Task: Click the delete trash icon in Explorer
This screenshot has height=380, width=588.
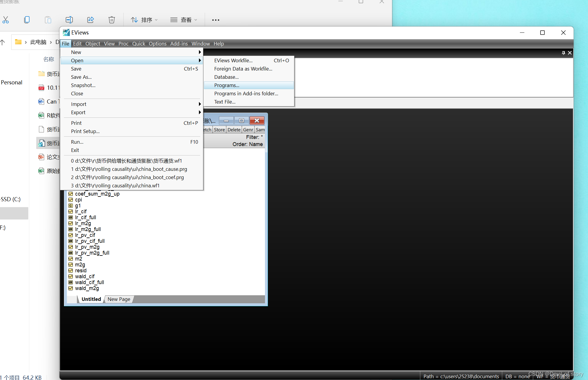Action: click(111, 20)
